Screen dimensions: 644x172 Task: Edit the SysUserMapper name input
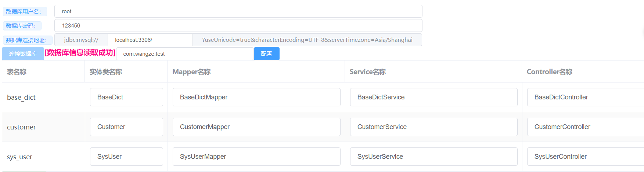(x=256, y=157)
